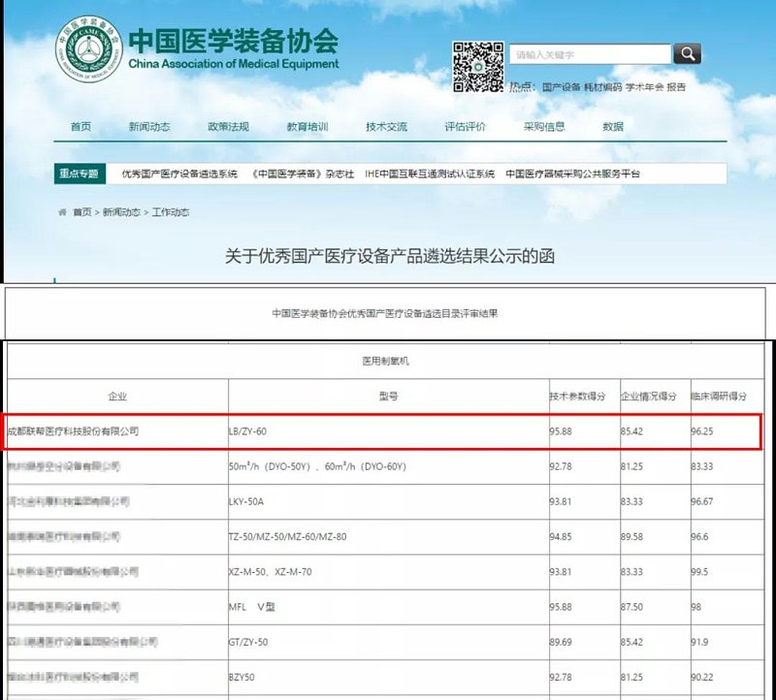Open the 数据 navigation menu item
776x700 pixels.
pos(613,127)
